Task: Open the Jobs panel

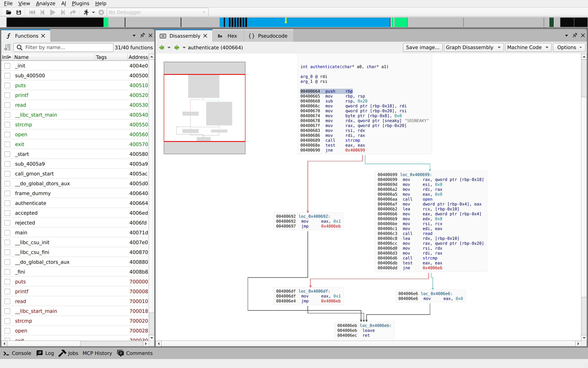Action: pyautogui.click(x=69, y=353)
